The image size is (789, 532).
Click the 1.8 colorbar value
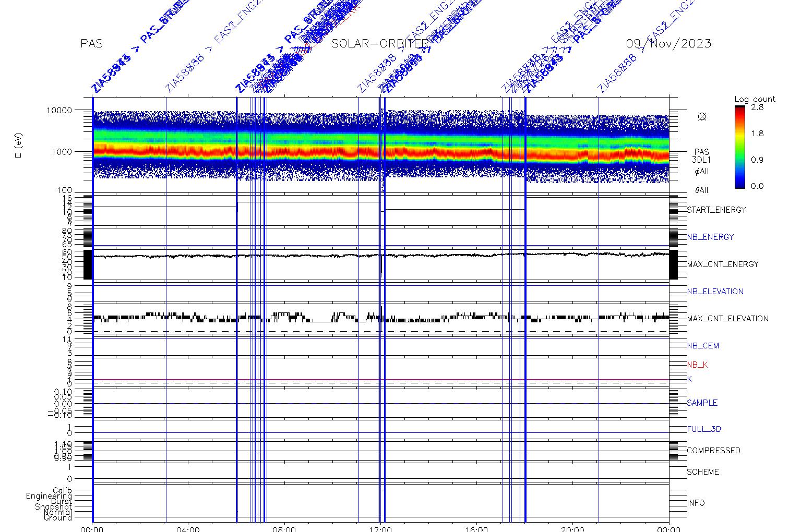pyautogui.click(x=757, y=134)
